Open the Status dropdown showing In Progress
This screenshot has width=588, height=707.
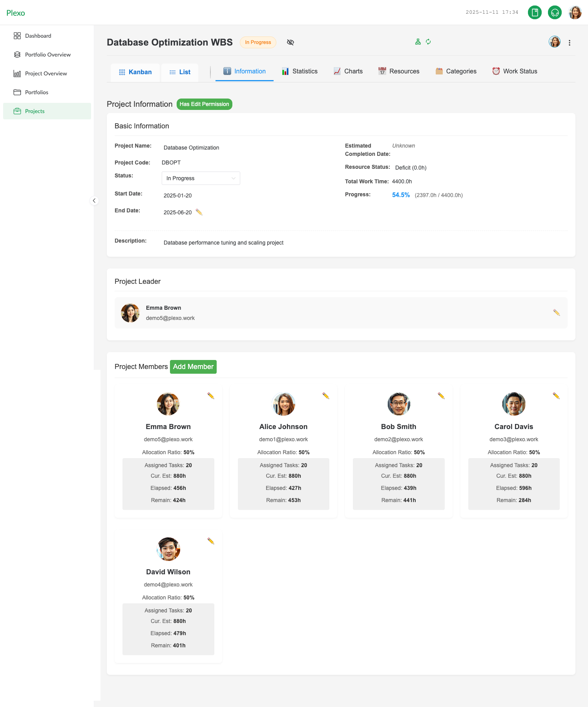point(201,178)
